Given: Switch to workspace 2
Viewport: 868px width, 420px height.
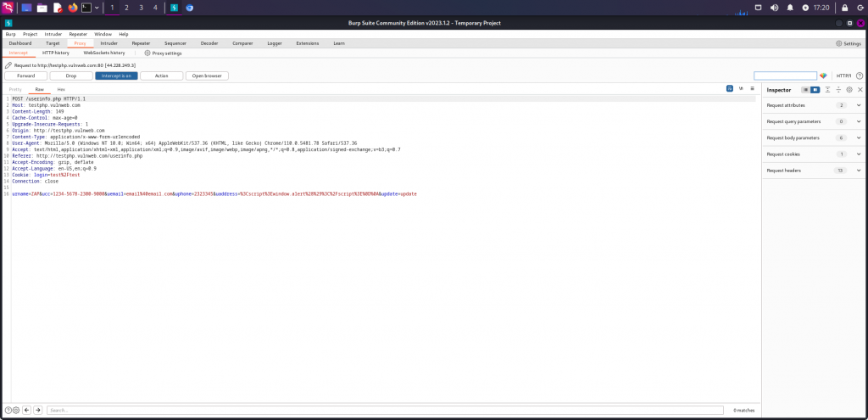Looking at the screenshot, I should click(126, 8).
